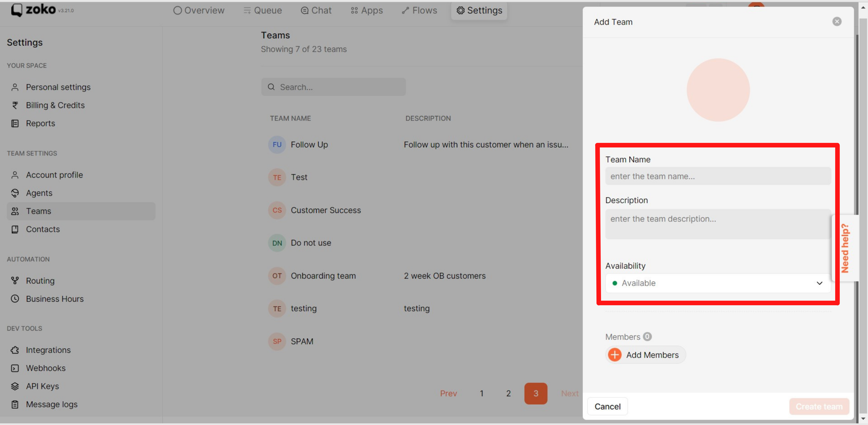Click the Description text area
Screen dimensions: 868x425
[718, 224]
